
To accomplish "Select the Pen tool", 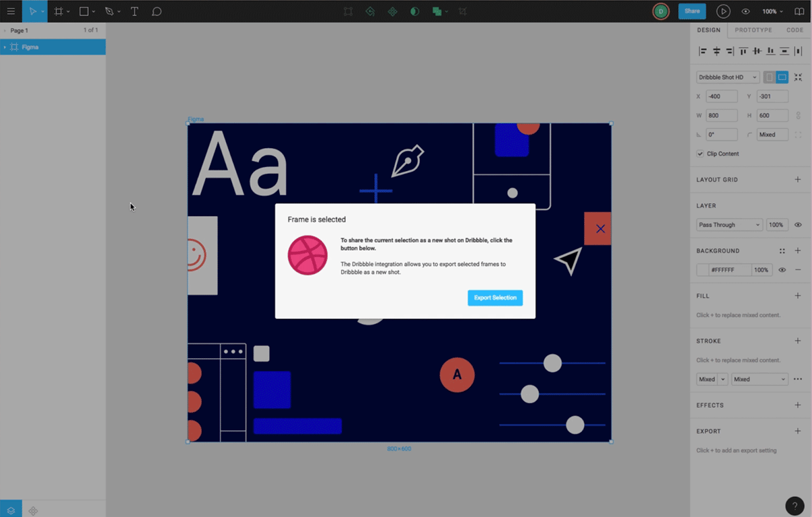I will 109,11.
